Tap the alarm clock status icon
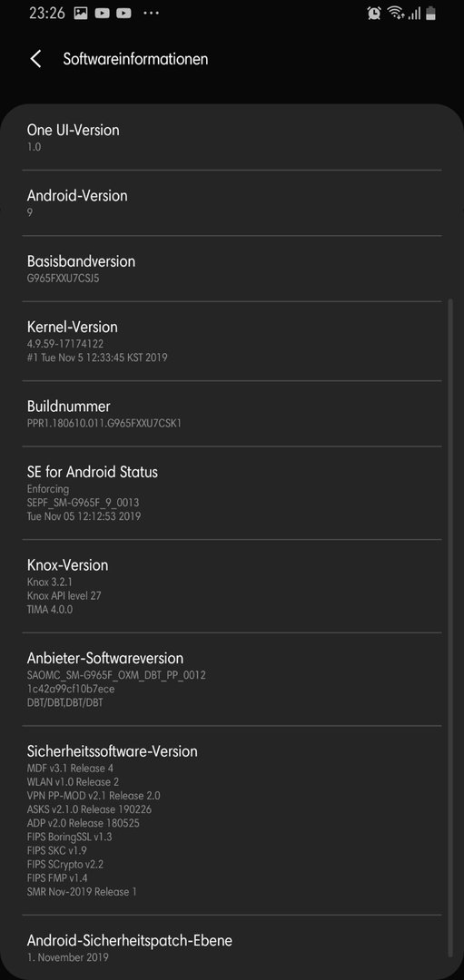This screenshot has width=464, height=980. tap(375, 13)
